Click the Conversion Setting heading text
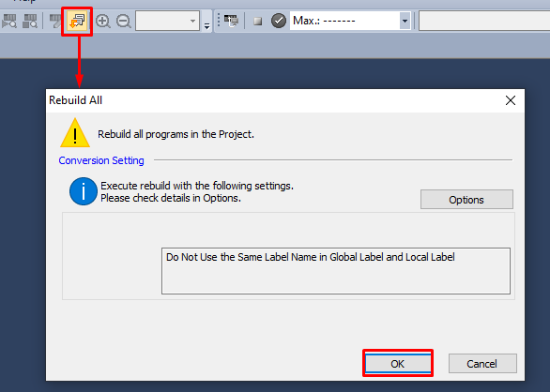550x392 pixels. tap(101, 160)
